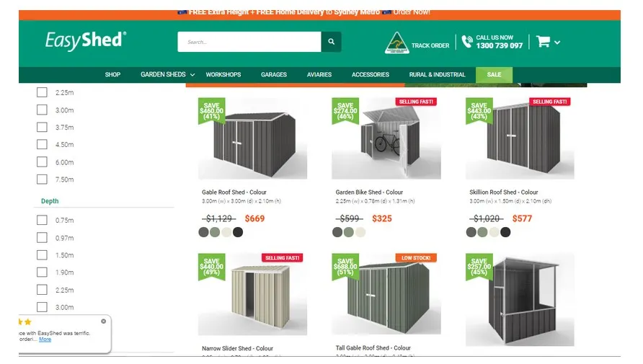The width and height of the screenshot is (643, 364).
Task: Click the Australian Made kangaroo logo
Action: (x=396, y=43)
